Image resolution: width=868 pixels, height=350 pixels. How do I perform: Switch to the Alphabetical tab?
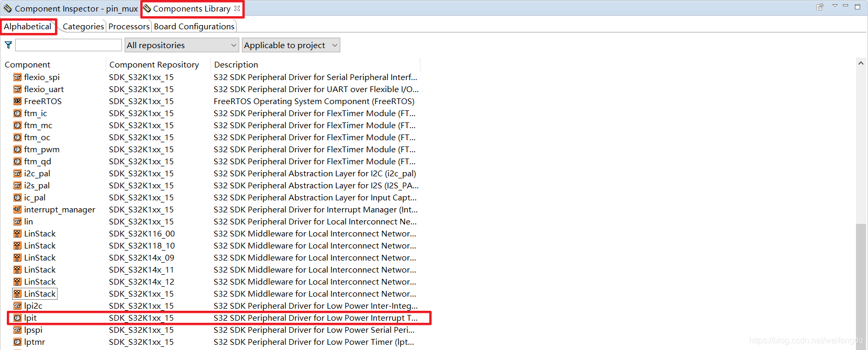pyautogui.click(x=28, y=27)
